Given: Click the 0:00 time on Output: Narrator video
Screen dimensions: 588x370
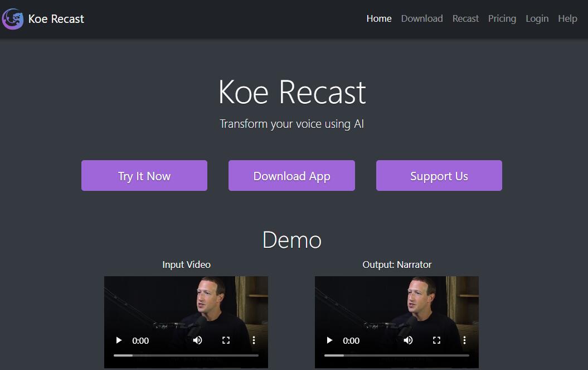Looking at the screenshot, I should pyautogui.click(x=351, y=340).
